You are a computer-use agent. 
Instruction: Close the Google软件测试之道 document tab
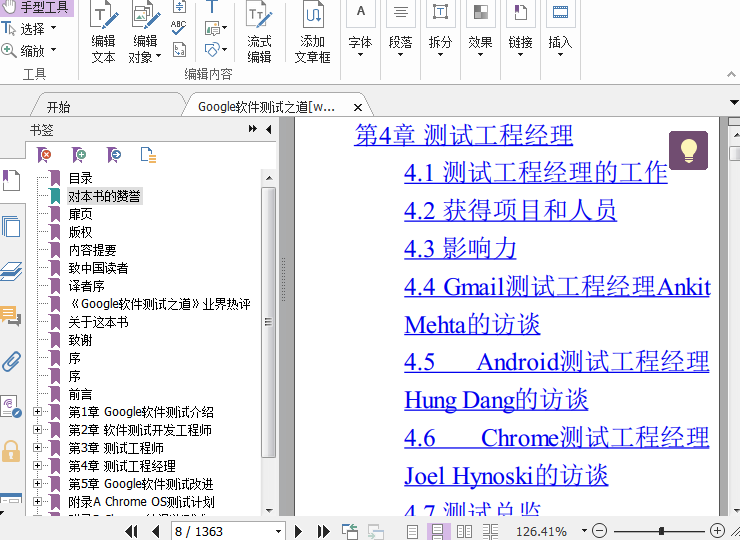click(x=358, y=108)
